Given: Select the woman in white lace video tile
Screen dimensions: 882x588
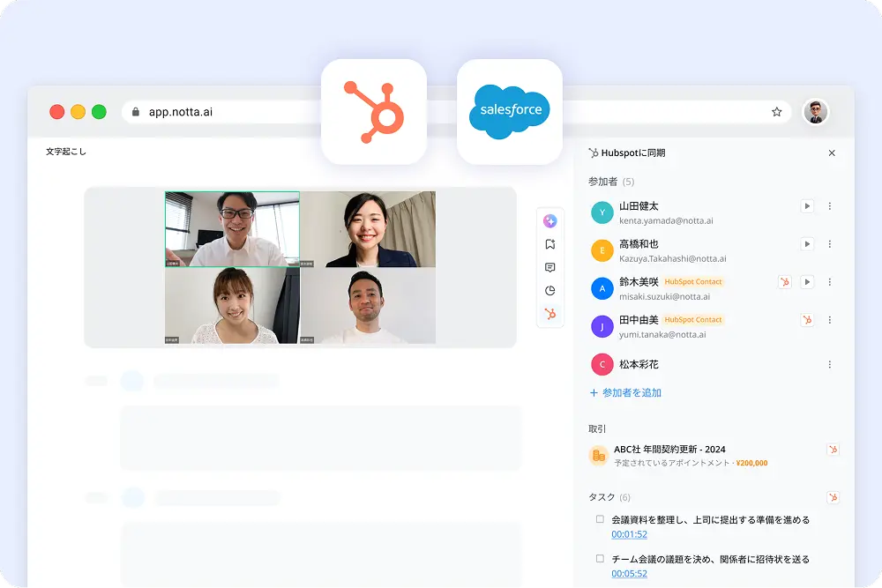Looking at the screenshot, I should pyautogui.click(x=232, y=305).
